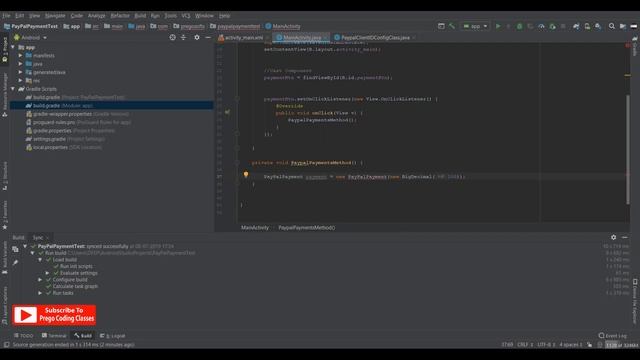Select build.gradle (Module: app) file
The height and width of the screenshot is (360, 640).
(112, 105)
